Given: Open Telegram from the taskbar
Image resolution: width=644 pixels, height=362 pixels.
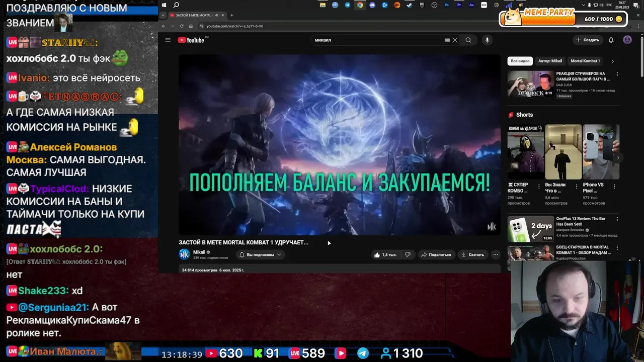Looking at the screenshot, I should tap(348, 5).
